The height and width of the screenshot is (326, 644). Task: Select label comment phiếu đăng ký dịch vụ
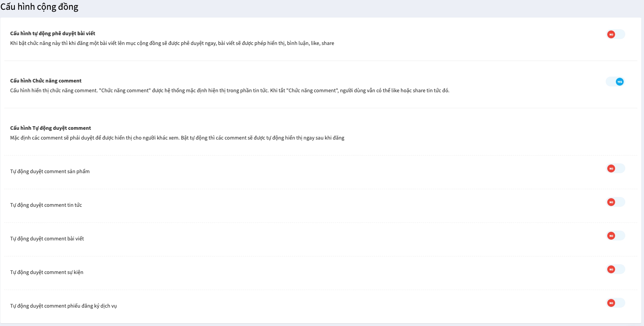(63, 306)
